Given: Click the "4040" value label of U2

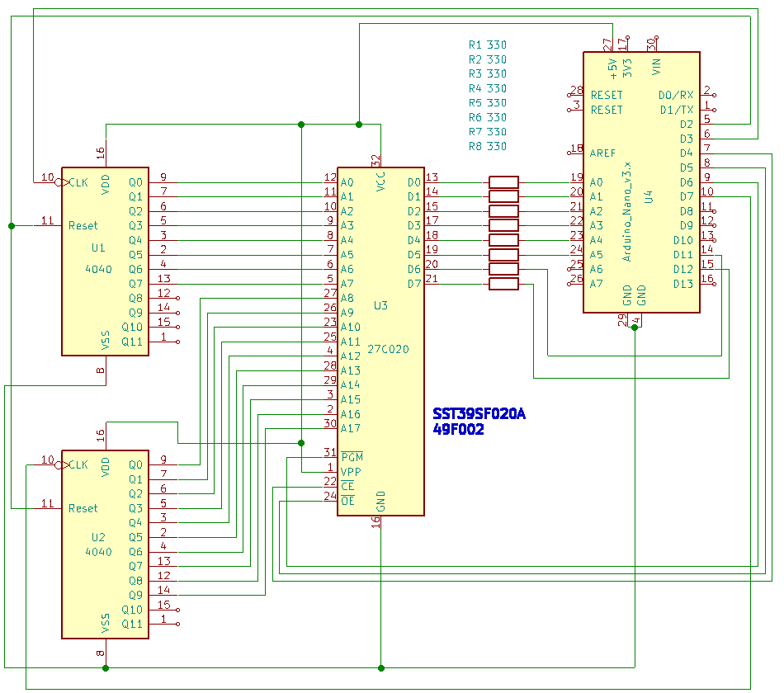Looking at the screenshot, I should [98, 552].
